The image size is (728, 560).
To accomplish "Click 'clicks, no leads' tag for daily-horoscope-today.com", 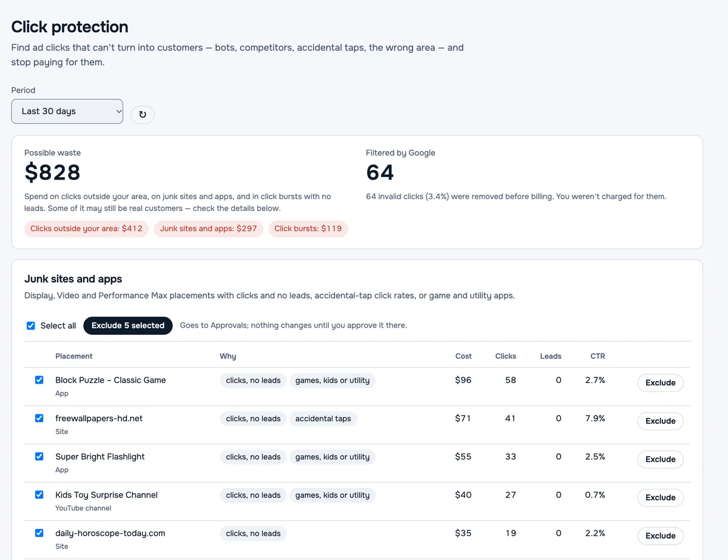I will pyautogui.click(x=253, y=533).
